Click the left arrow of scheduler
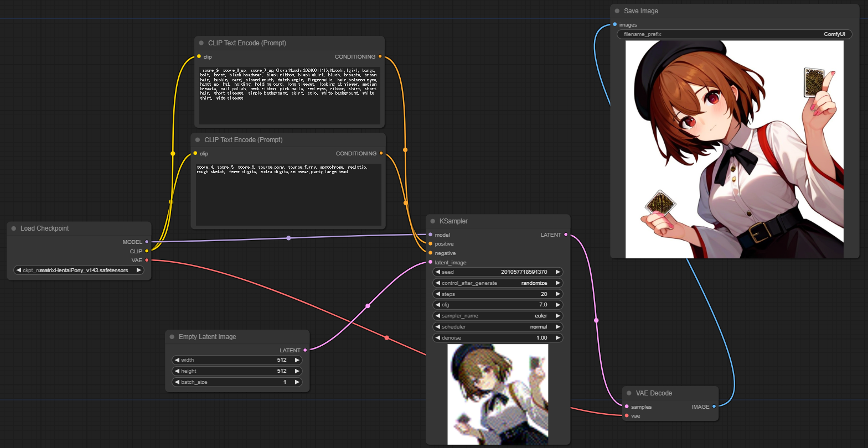Viewport: 868px width, 448px height. (x=437, y=327)
